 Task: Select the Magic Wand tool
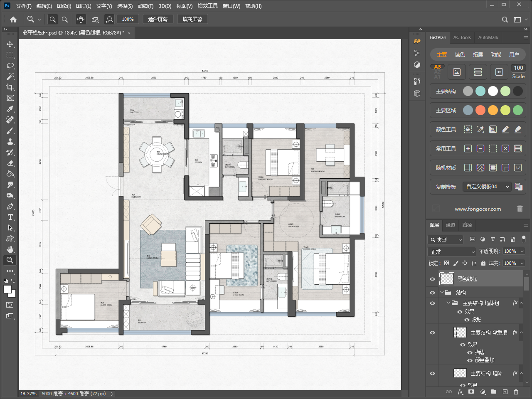point(10,76)
